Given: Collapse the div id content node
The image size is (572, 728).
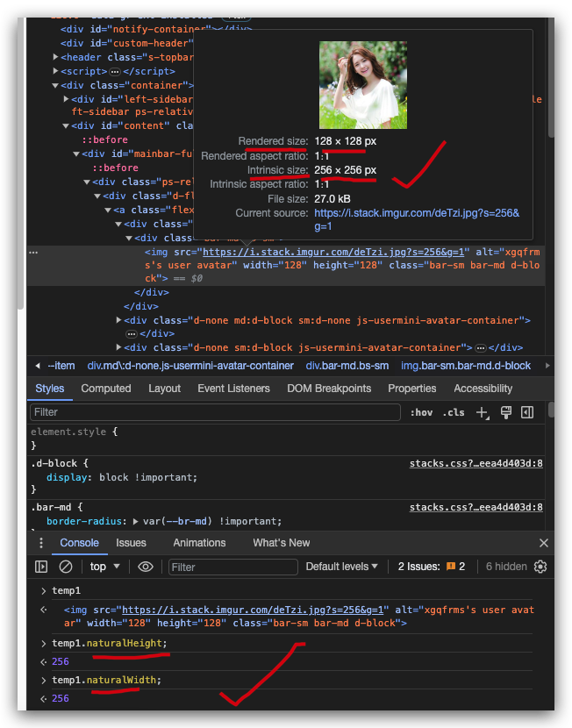Looking at the screenshot, I should coord(66,125).
